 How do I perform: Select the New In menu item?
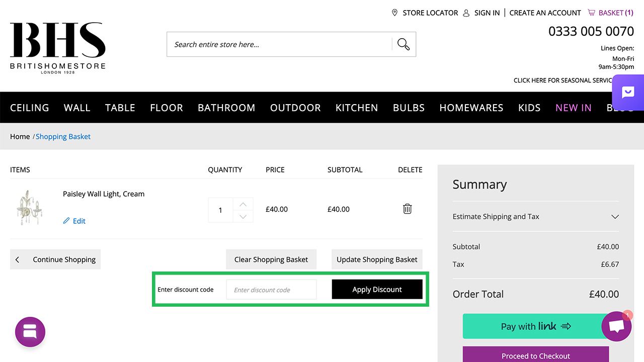click(x=574, y=108)
